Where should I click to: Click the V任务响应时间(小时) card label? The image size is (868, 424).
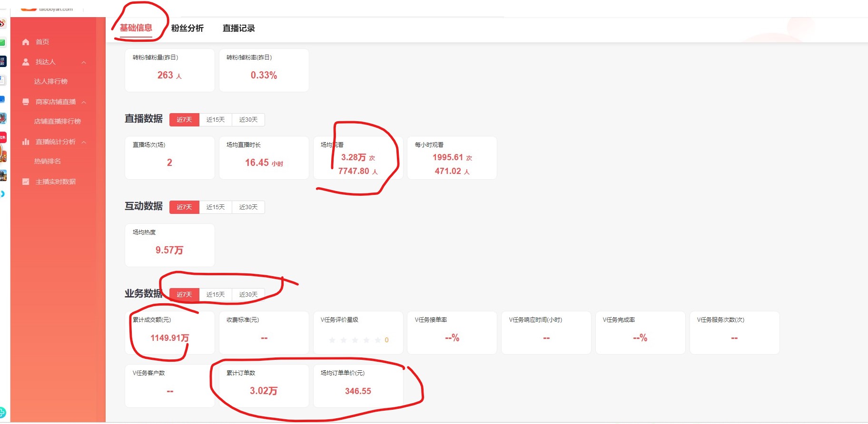point(535,320)
